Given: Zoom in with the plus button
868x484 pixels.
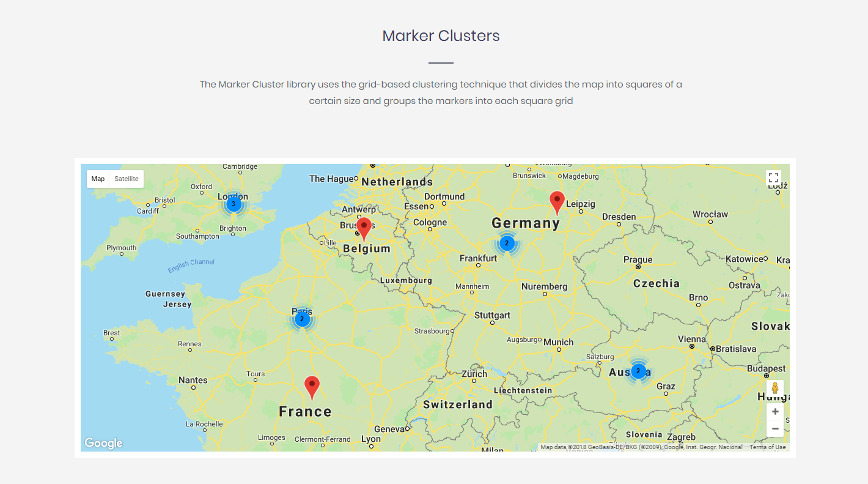Looking at the screenshot, I should click(775, 412).
